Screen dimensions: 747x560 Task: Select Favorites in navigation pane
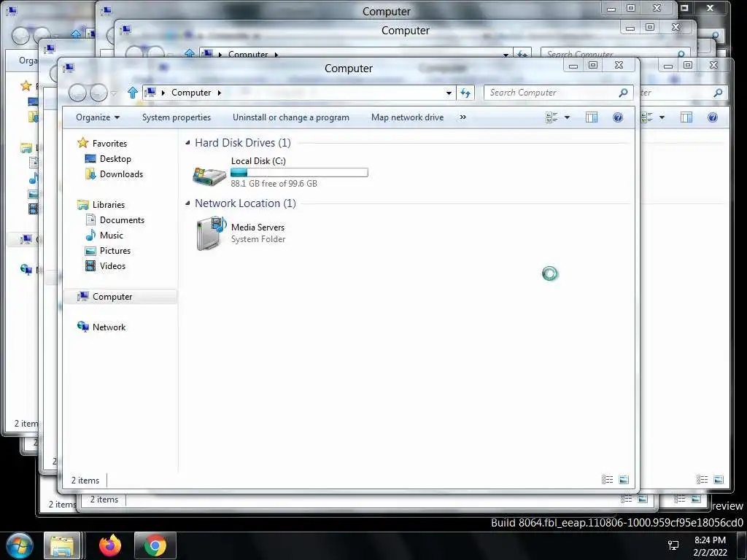(x=109, y=144)
